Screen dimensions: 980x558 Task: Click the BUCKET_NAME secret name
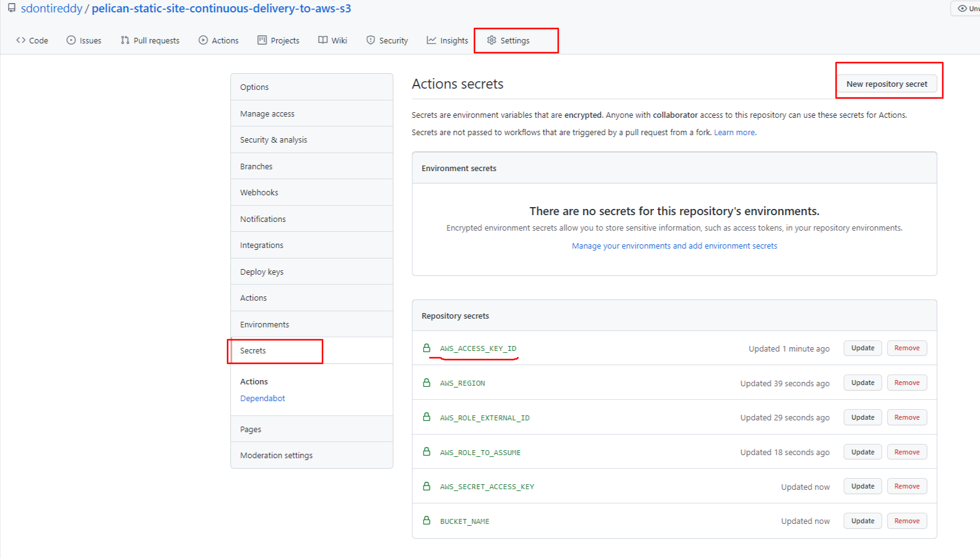pyautogui.click(x=465, y=521)
